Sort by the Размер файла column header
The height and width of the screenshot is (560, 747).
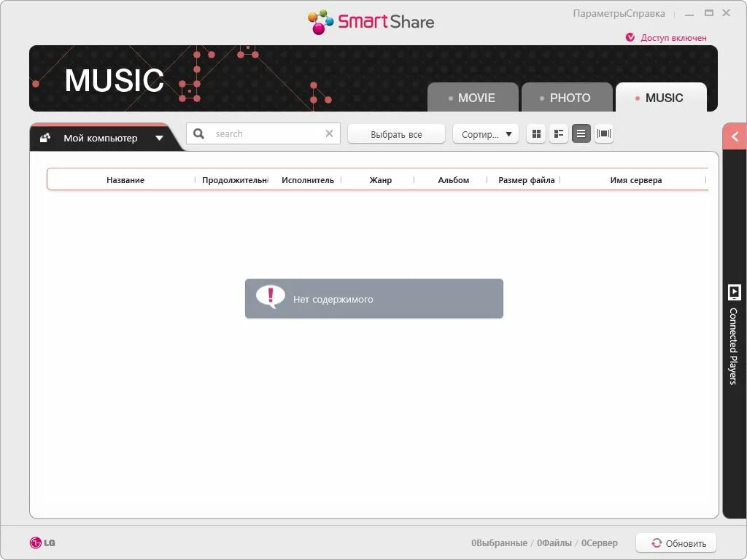click(x=526, y=180)
